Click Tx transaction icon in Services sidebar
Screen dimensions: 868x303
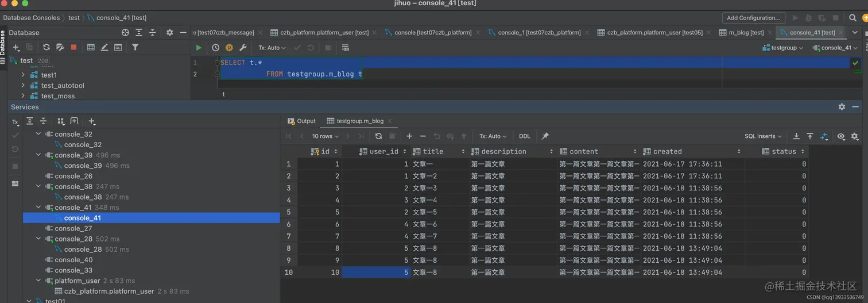(x=15, y=122)
